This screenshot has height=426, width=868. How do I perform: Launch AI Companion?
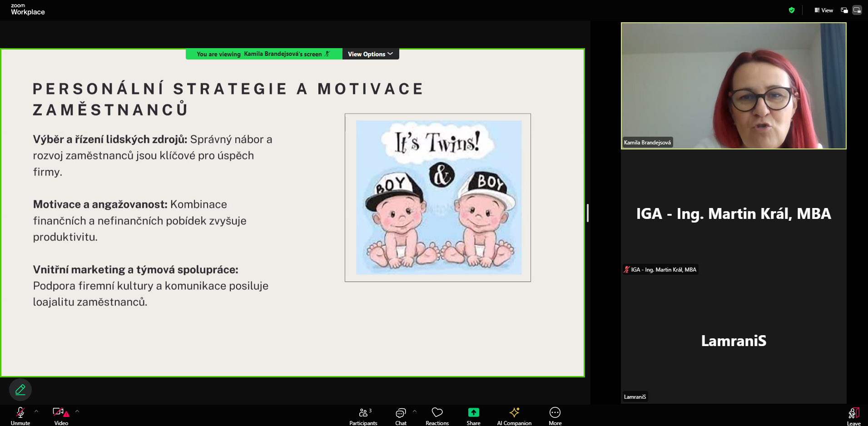514,416
